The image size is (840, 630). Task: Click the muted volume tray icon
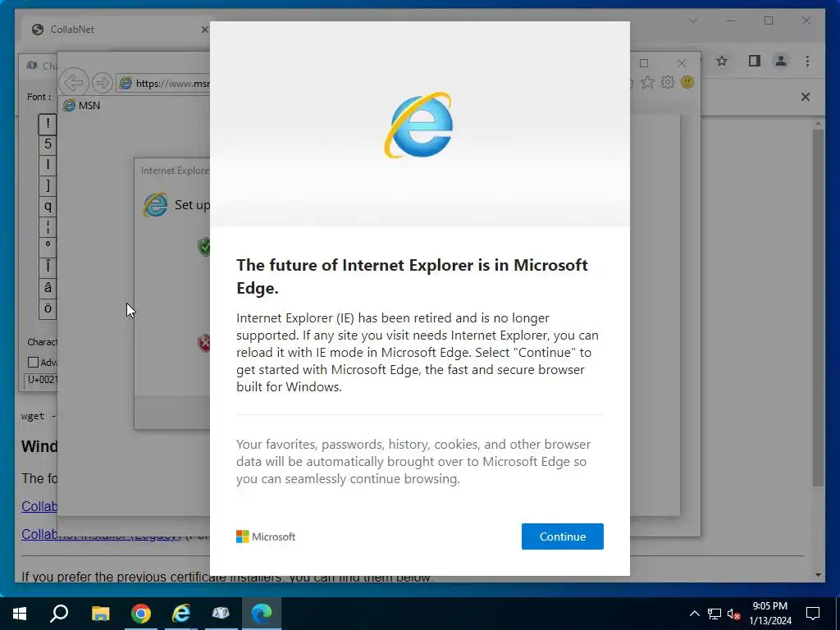click(733, 614)
